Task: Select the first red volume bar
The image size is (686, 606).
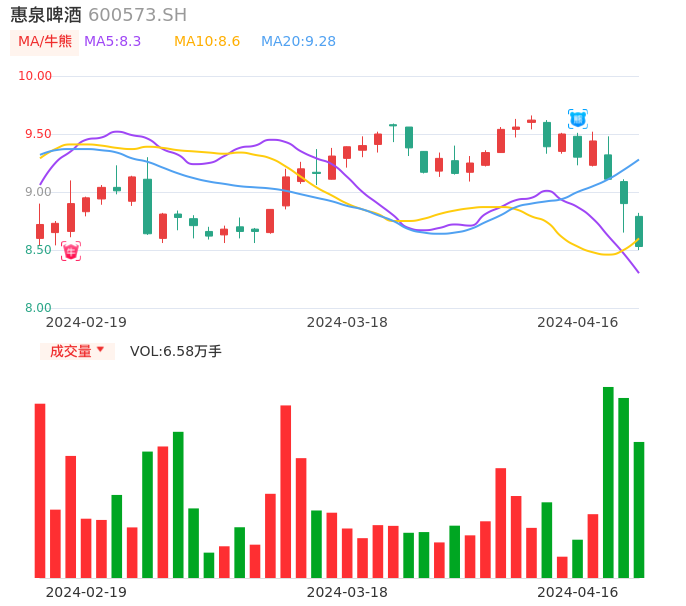Action: tap(40, 490)
